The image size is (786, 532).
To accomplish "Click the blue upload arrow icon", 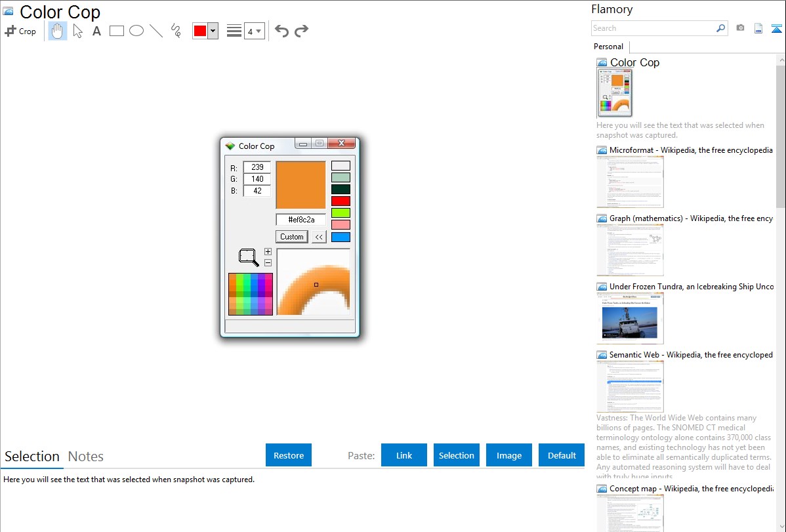I will coord(776,28).
